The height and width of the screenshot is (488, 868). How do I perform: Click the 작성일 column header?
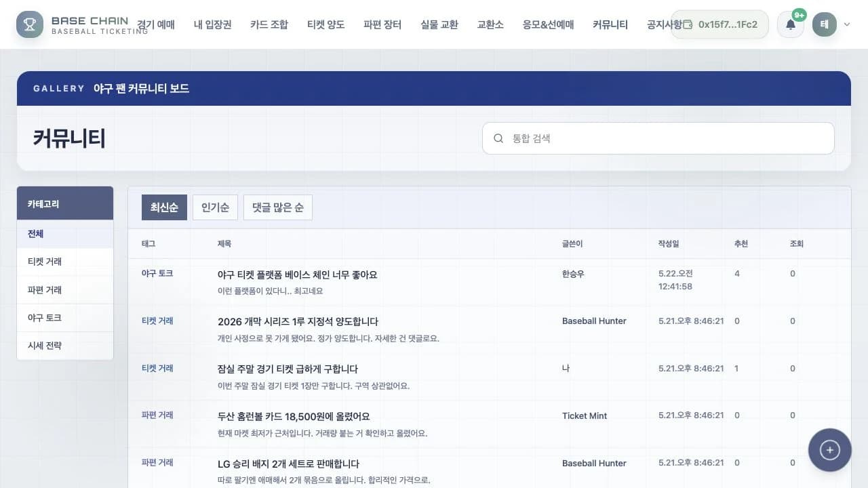668,243
